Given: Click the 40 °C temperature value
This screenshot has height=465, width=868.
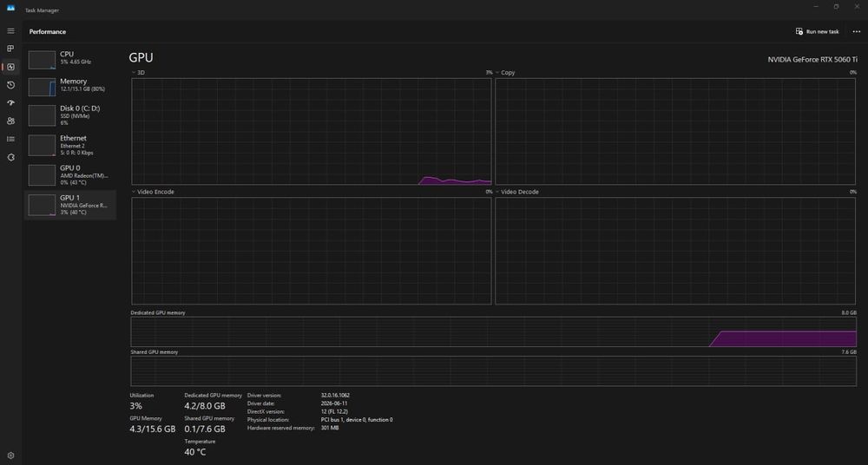Looking at the screenshot, I should pos(194,452).
